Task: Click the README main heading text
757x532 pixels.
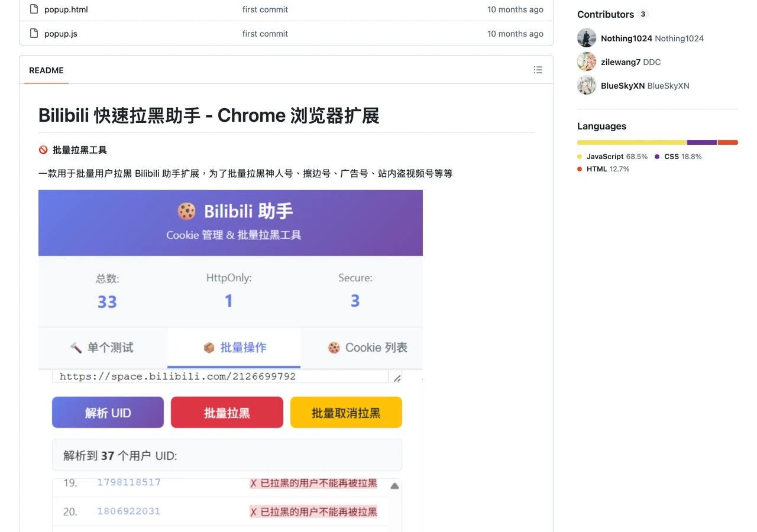Action: [209, 115]
